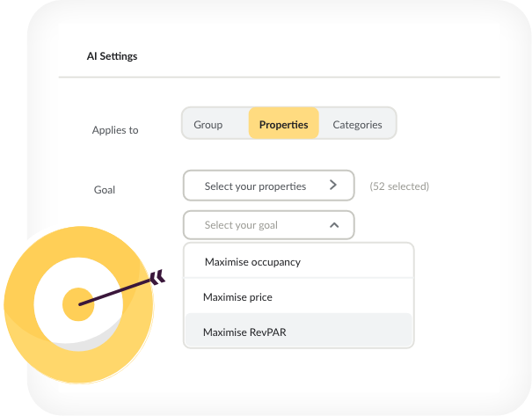532x416 pixels.
Task: Click the dark arrow shaft on target
Action: click(115, 291)
